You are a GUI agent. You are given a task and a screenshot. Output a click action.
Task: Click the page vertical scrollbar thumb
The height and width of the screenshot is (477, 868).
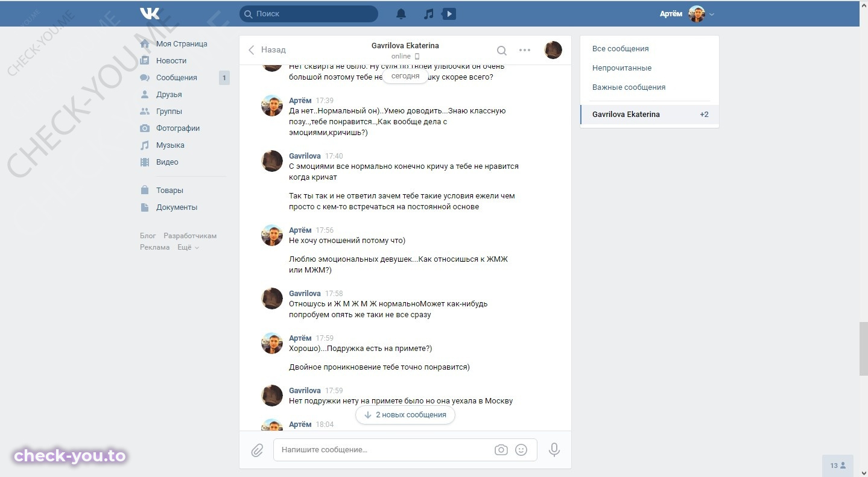pyautogui.click(x=863, y=349)
